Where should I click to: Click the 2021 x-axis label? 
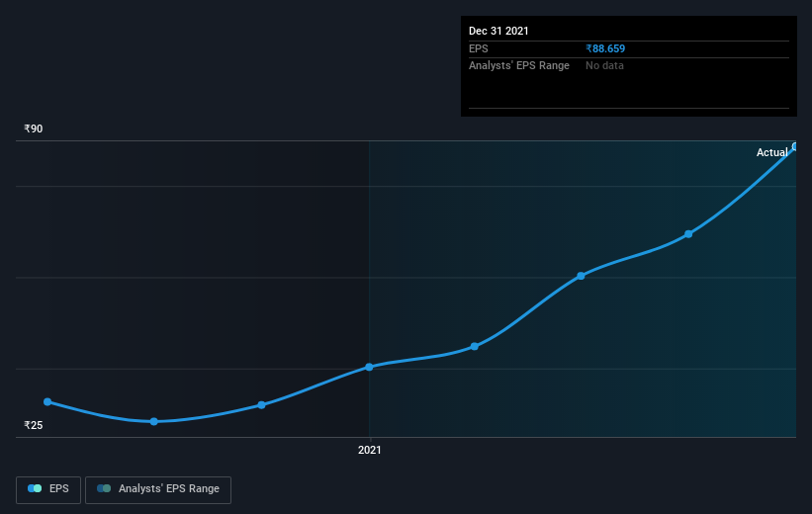[369, 451]
